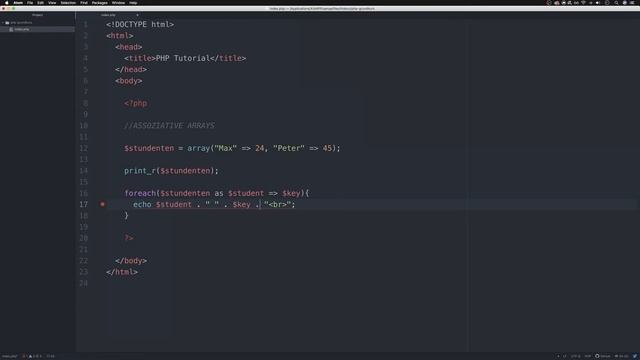Screen dimensions: 640x360
Task: Click the foreach keyword on line 16
Action: (140, 193)
